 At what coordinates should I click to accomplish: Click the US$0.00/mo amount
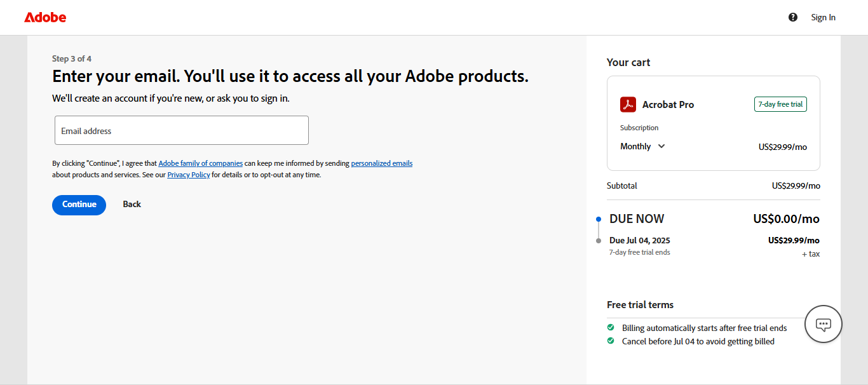pos(787,219)
